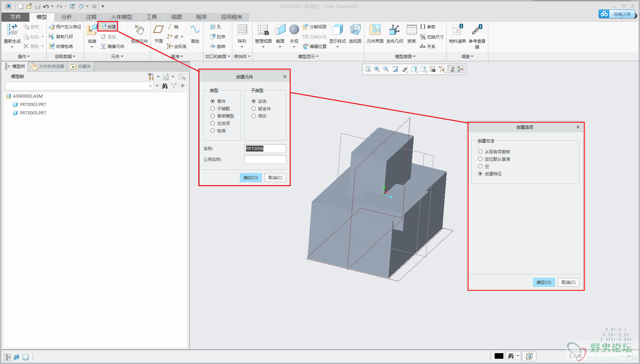Expand the Model Intent (模型意图) dropdown
Screen dimensions: 640x364
[405, 56]
